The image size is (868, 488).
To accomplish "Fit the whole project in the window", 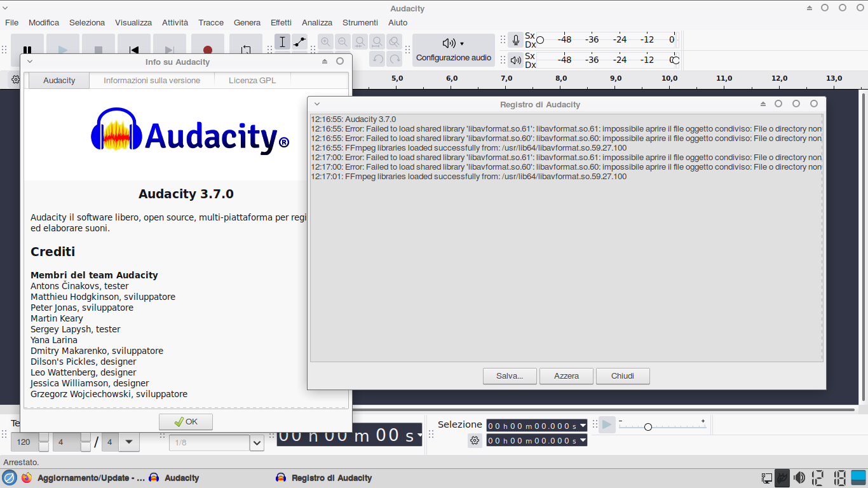I will (377, 42).
